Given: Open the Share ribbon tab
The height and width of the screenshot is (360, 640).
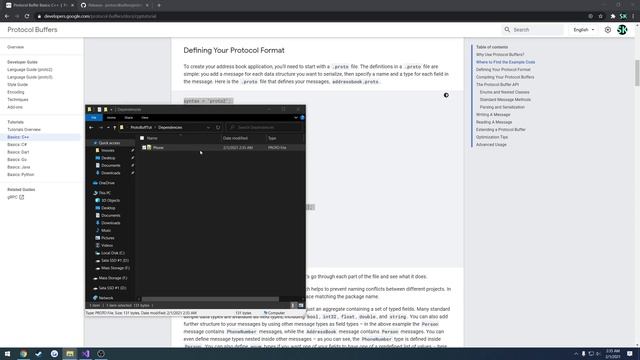Looking at the screenshot, I should pyautogui.click(x=129, y=118).
